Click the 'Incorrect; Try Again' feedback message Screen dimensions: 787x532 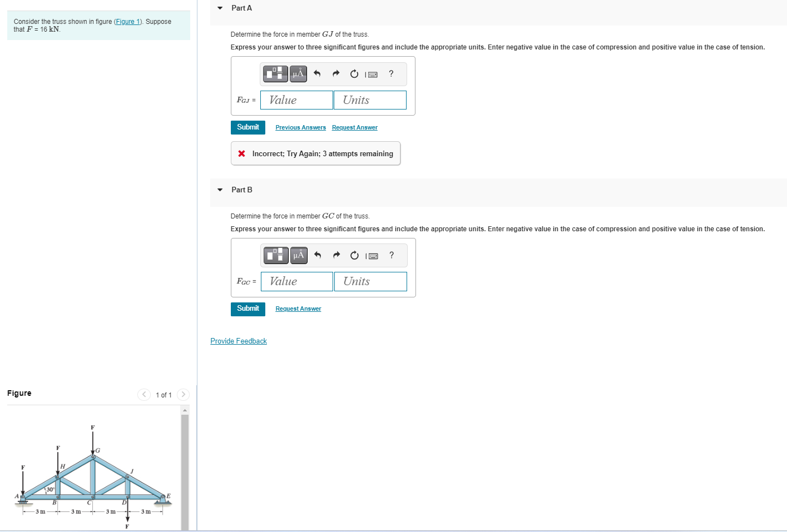point(316,153)
